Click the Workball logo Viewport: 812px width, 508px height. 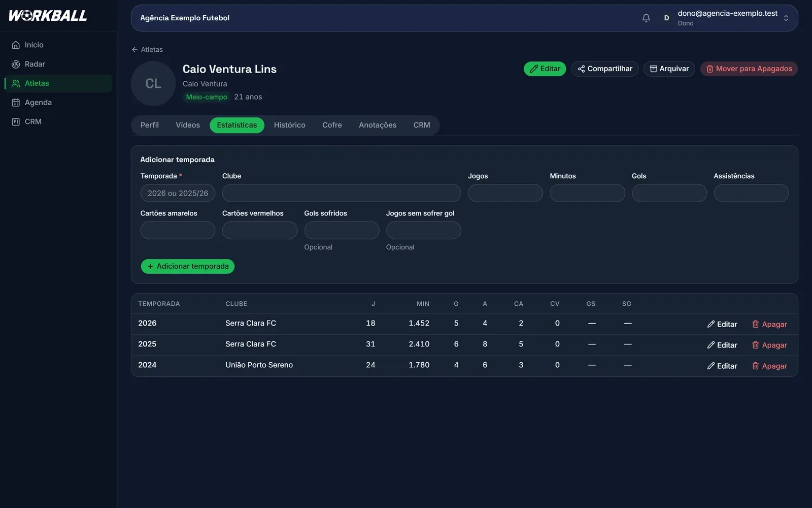click(48, 16)
